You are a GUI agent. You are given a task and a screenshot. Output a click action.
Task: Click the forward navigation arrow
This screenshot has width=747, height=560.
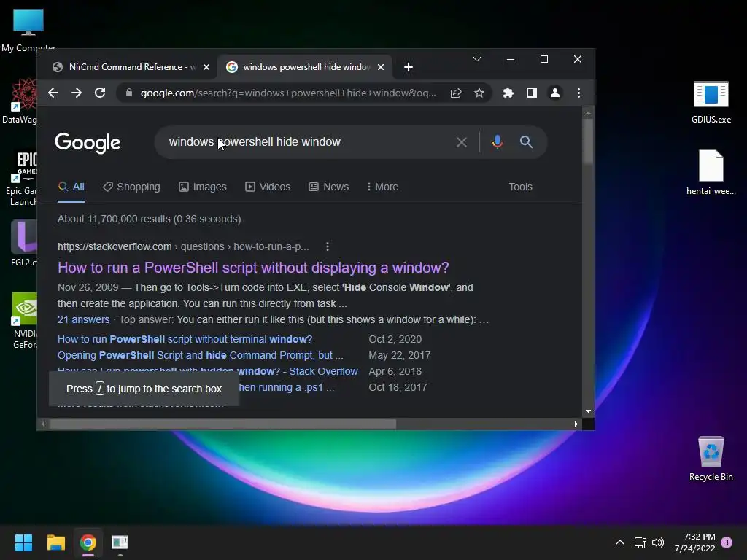click(x=77, y=93)
